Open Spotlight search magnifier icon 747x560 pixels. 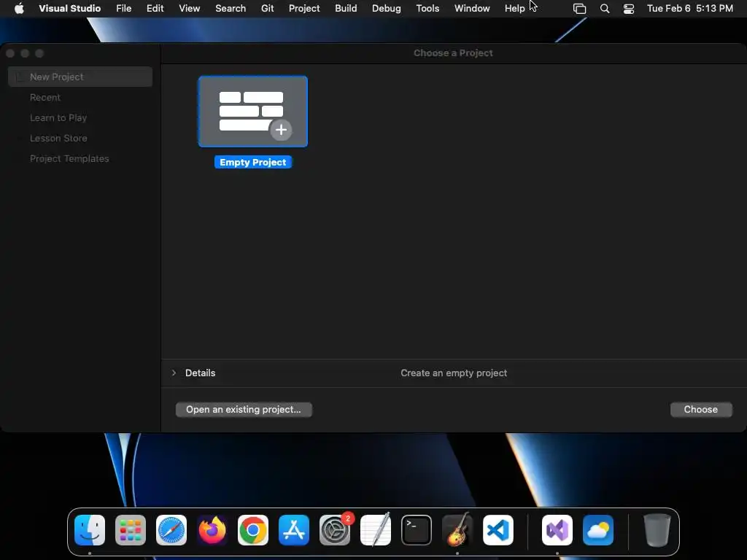pos(605,9)
